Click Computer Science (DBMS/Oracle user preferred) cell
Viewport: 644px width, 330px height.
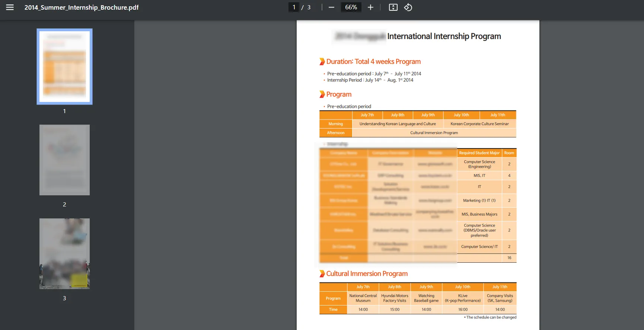click(479, 230)
